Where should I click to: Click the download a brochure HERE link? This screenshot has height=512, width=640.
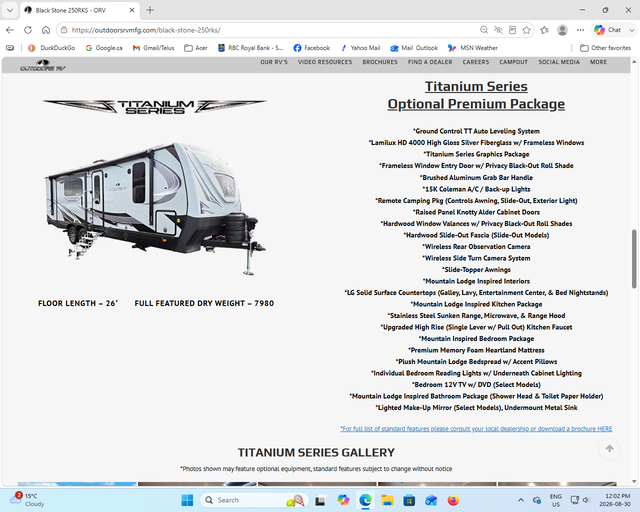[x=476, y=428]
